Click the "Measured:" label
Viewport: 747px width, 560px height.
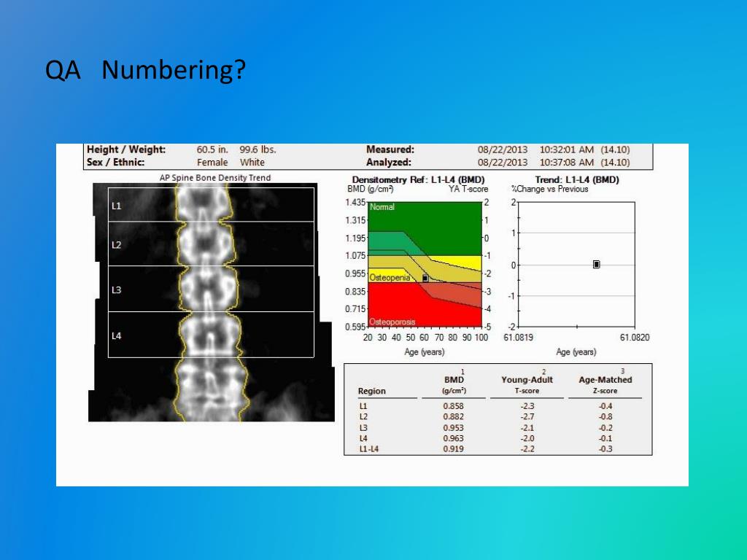coord(390,149)
